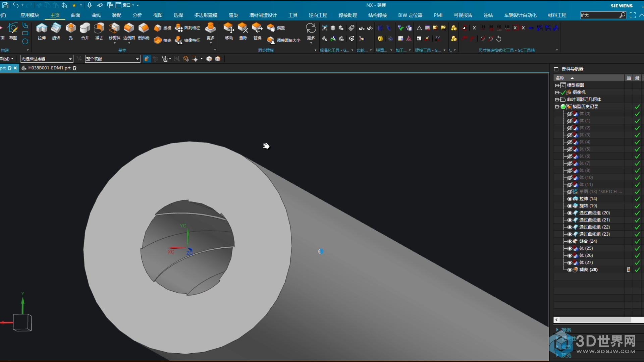Image resolution: width=644 pixels, height=362 pixels.
Task: Click the 偏置 (Offset) tool
Action: tap(276, 28)
